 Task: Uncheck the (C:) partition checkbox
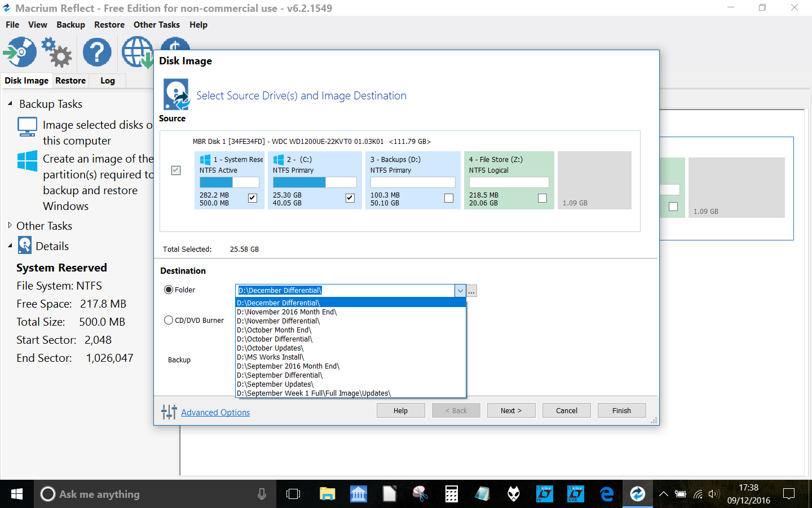click(350, 198)
